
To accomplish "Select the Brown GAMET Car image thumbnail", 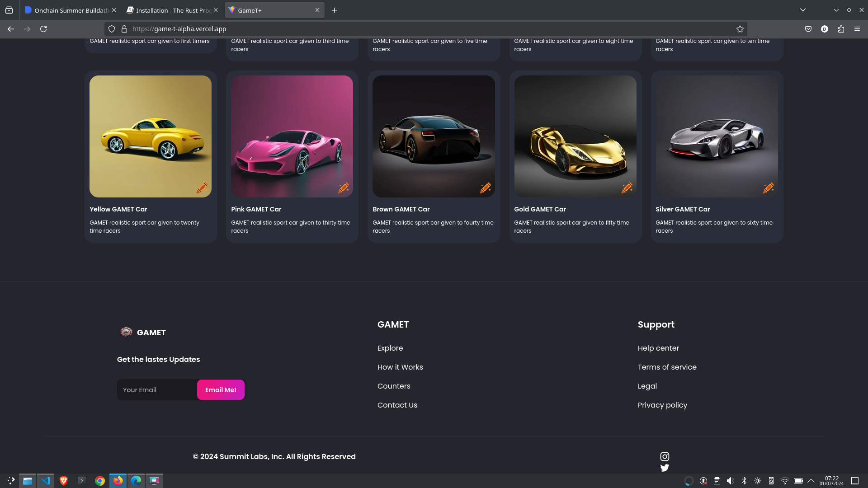I will click(434, 136).
